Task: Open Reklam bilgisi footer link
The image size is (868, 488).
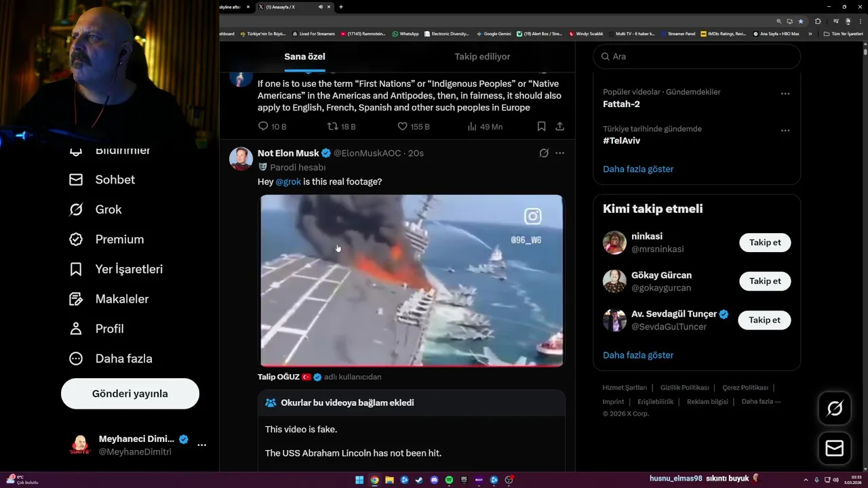Action: [707, 402]
